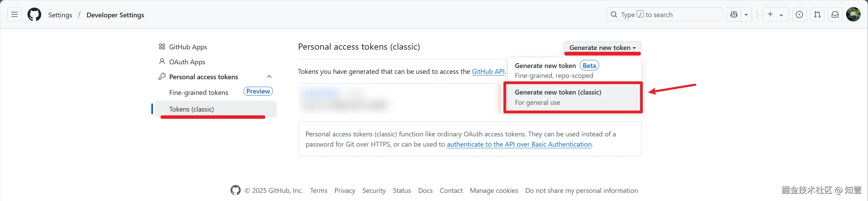This screenshot has height=201, width=868.
Task: Expand the Copilot dropdown arrow
Action: point(746,15)
